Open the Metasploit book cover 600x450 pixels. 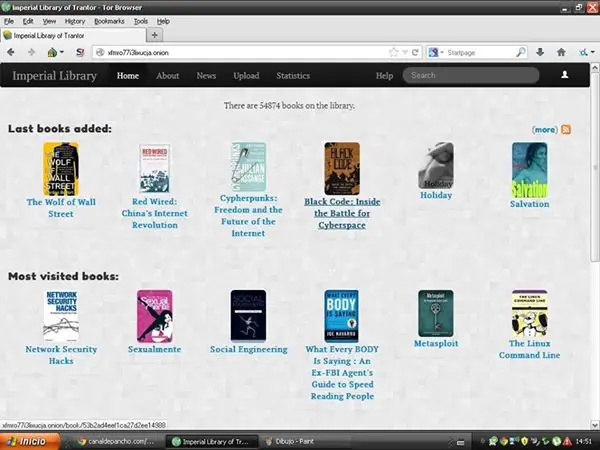click(436, 313)
